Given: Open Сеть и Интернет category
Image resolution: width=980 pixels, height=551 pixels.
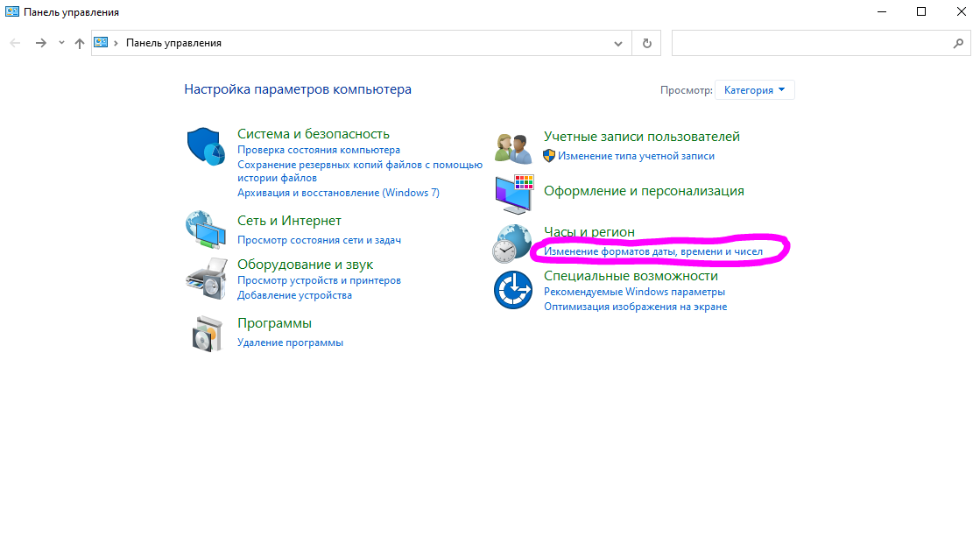Looking at the screenshot, I should [289, 221].
